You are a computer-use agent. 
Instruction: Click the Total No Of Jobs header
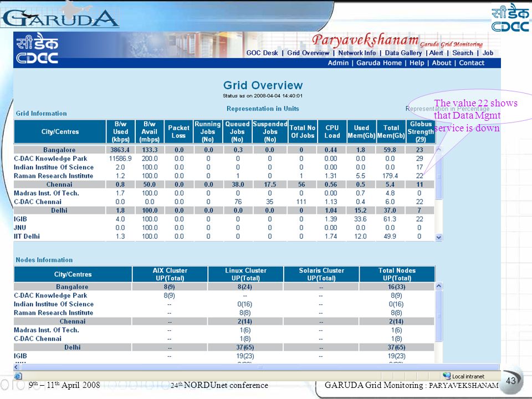click(303, 132)
